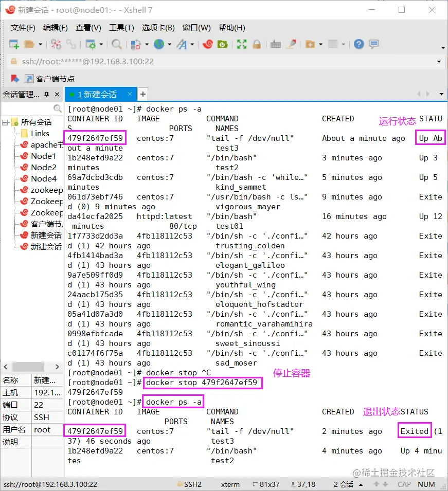This screenshot has width=448, height=491.
Task: Add a new tab with the plus button
Action: pos(143,94)
